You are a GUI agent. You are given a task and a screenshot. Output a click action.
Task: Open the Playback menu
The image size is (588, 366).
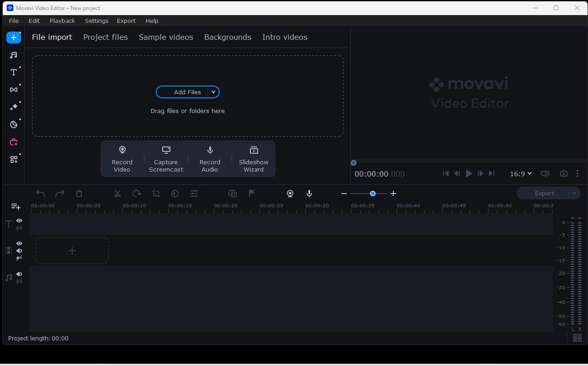pyautogui.click(x=62, y=21)
